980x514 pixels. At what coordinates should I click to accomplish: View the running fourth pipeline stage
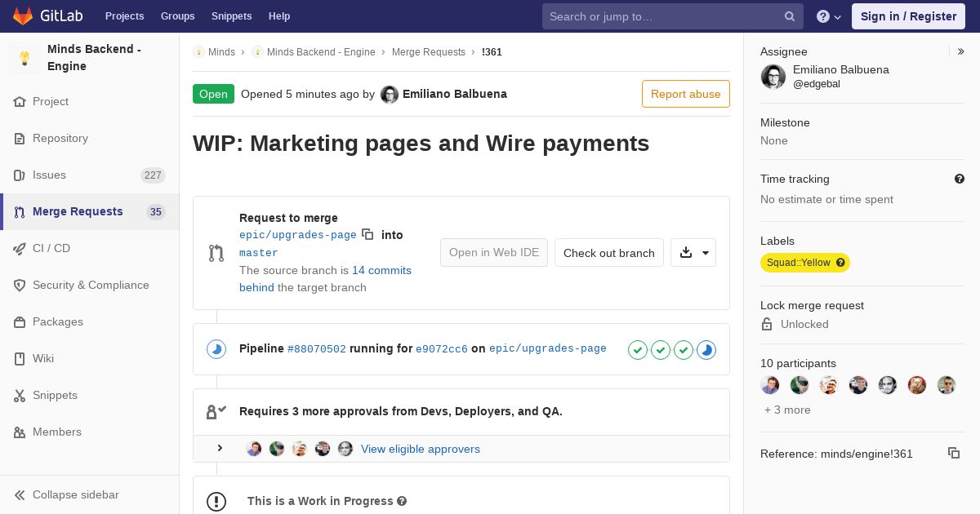(x=706, y=350)
